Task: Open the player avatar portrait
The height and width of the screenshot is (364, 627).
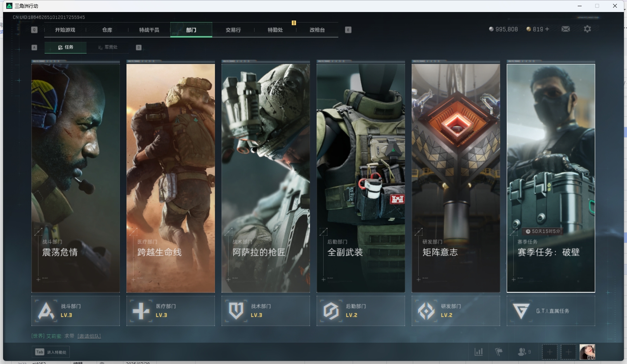Action: pyautogui.click(x=587, y=352)
